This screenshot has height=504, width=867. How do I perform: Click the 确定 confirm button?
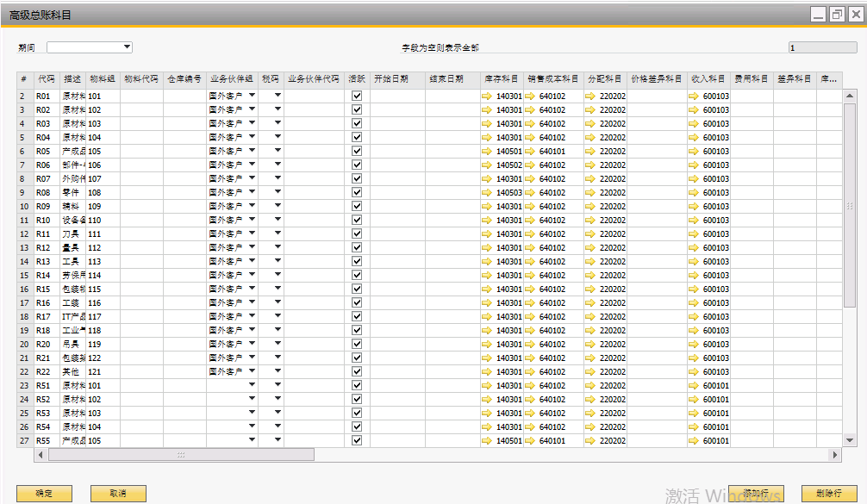tap(44, 494)
